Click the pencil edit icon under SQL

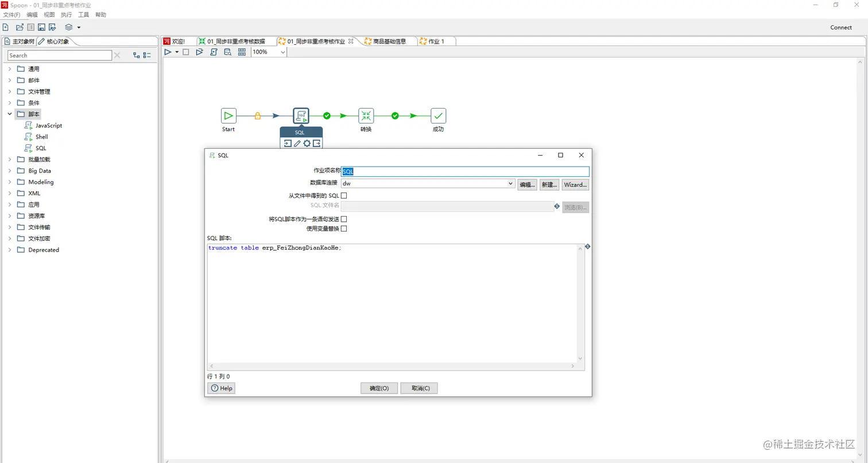click(297, 143)
